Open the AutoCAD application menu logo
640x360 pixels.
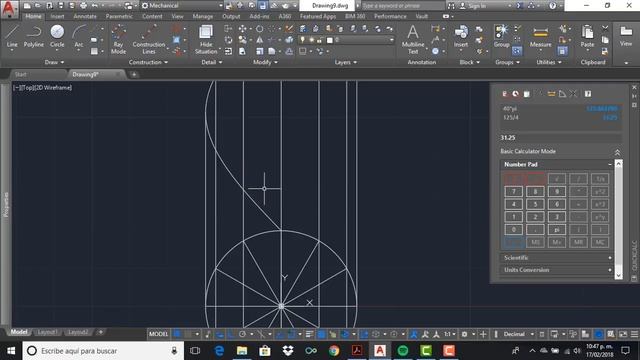click(x=9, y=9)
